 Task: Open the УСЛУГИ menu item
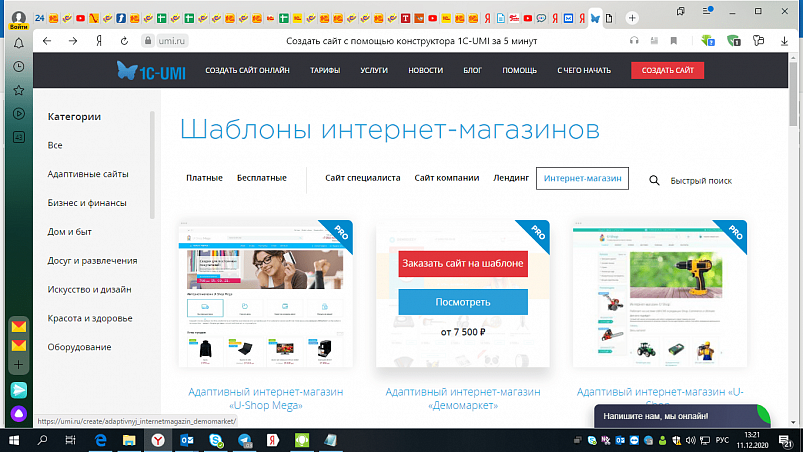tap(374, 70)
